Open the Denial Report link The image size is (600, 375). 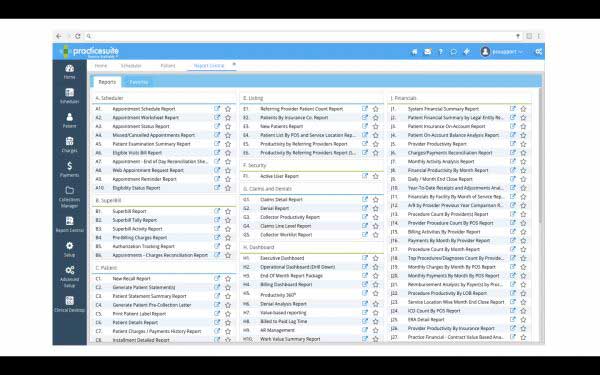coord(274,209)
